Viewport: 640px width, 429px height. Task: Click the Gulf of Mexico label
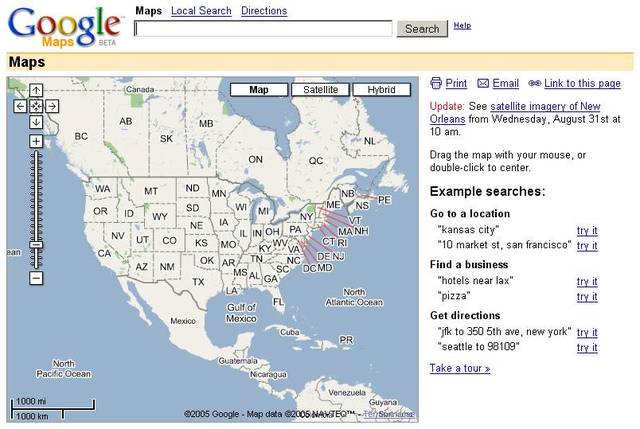click(x=241, y=313)
